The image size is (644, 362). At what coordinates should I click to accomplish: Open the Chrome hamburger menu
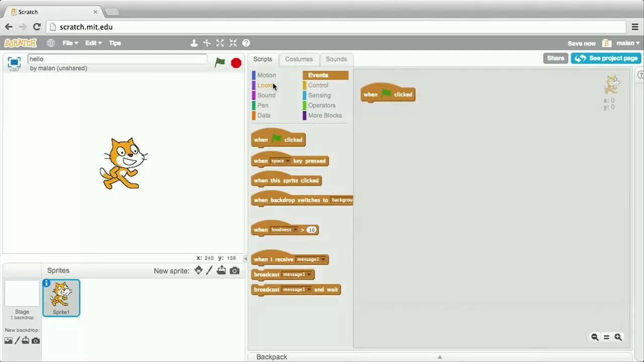pos(635,27)
